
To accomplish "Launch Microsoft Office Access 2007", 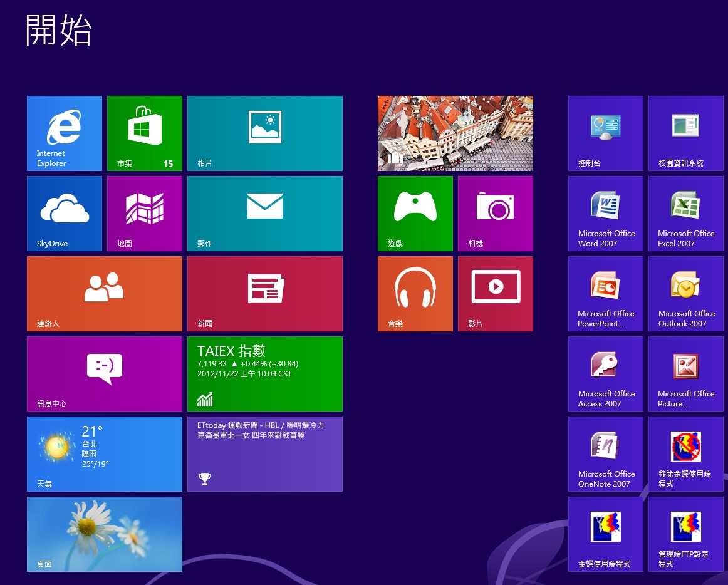I will (606, 374).
